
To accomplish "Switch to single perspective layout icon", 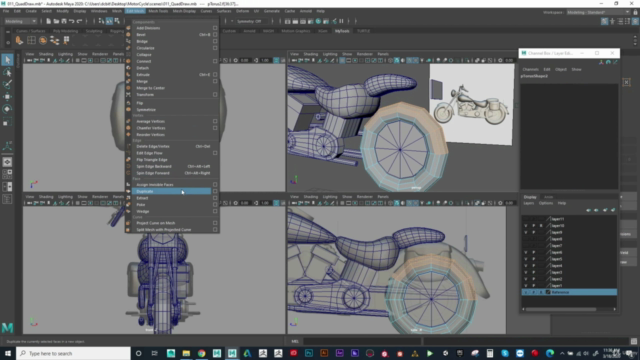I will click(x=7, y=162).
